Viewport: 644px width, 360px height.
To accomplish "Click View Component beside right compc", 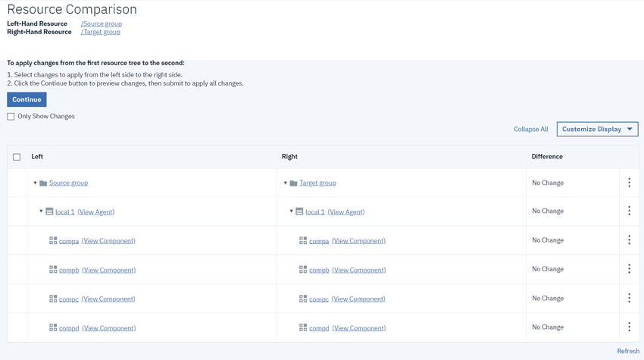I will (358, 299).
